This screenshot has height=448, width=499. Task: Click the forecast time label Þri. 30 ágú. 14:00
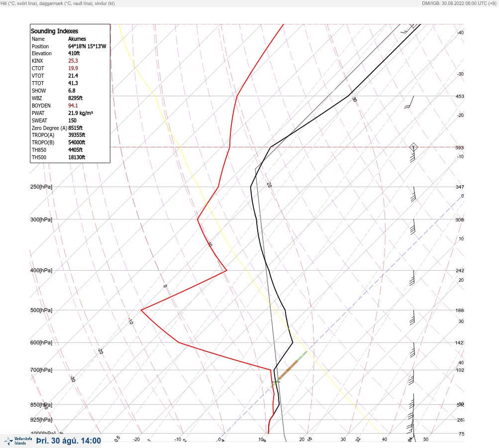point(69,441)
